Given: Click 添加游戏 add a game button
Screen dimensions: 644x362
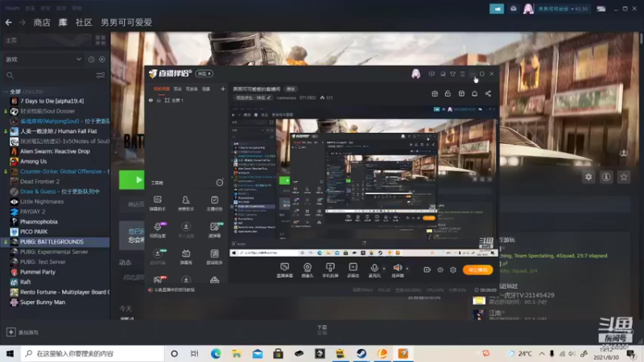Looking at the screenshot, I should [x=23, y=332].
